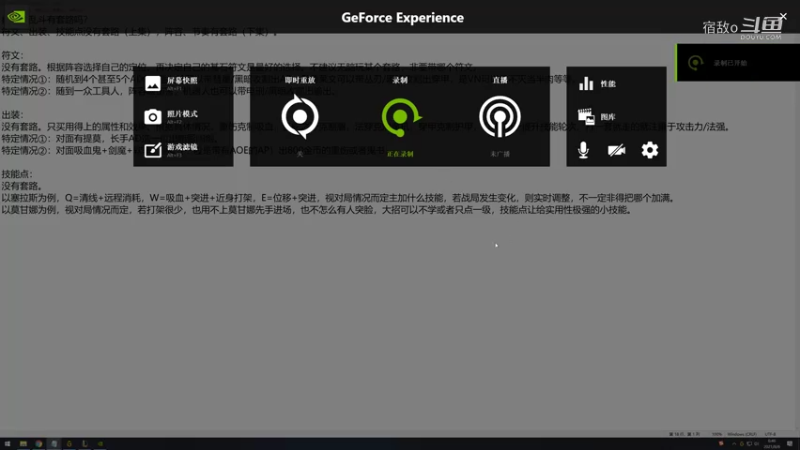Open the 图库 gallery

coord(597,117)
